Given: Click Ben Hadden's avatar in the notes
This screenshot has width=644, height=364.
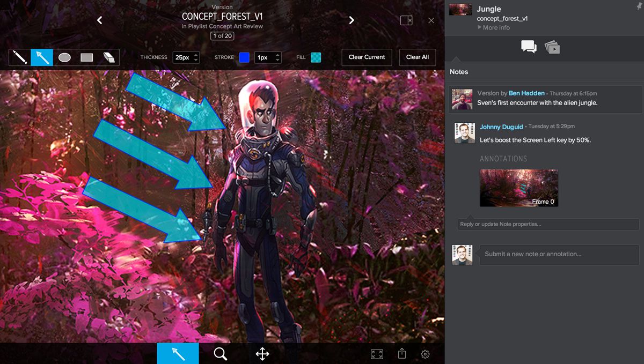Looking at the screenshot, I should [462, 100].
